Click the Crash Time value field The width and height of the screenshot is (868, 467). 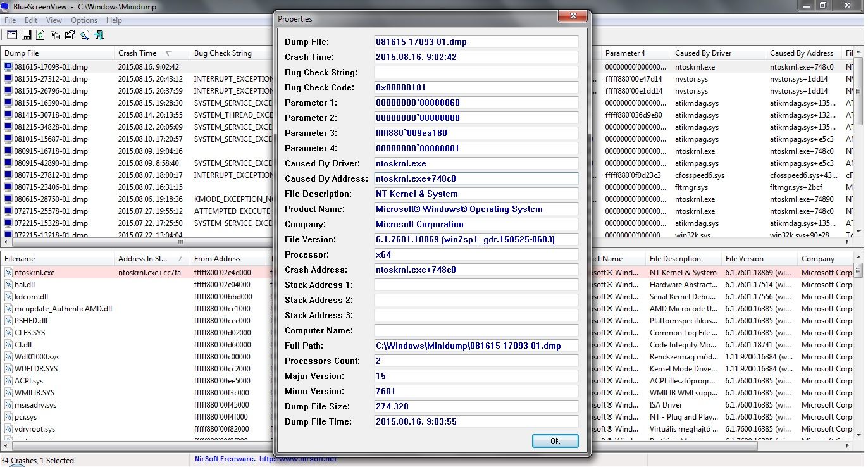[476, 57]
